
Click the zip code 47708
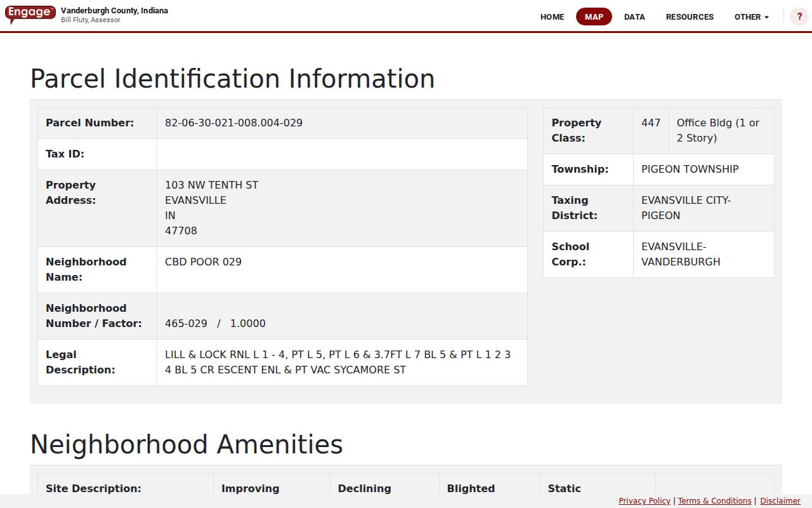click(x=181, y=231)
